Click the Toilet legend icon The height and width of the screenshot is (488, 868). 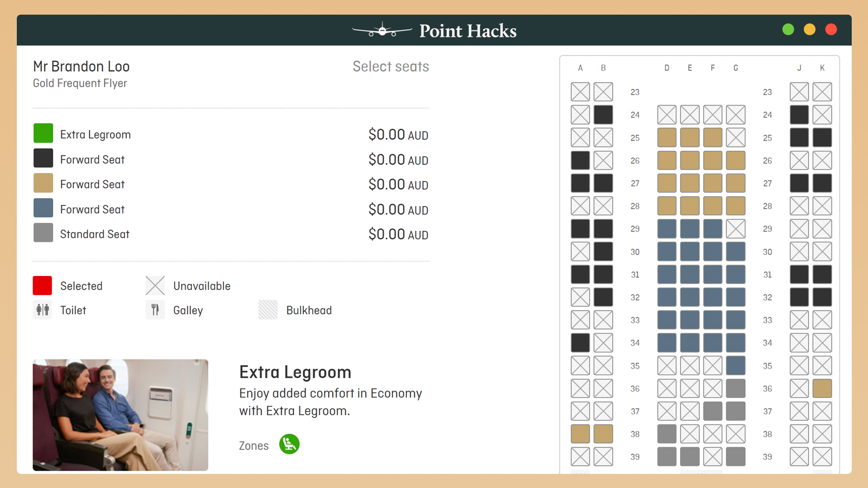click(42, 310)
